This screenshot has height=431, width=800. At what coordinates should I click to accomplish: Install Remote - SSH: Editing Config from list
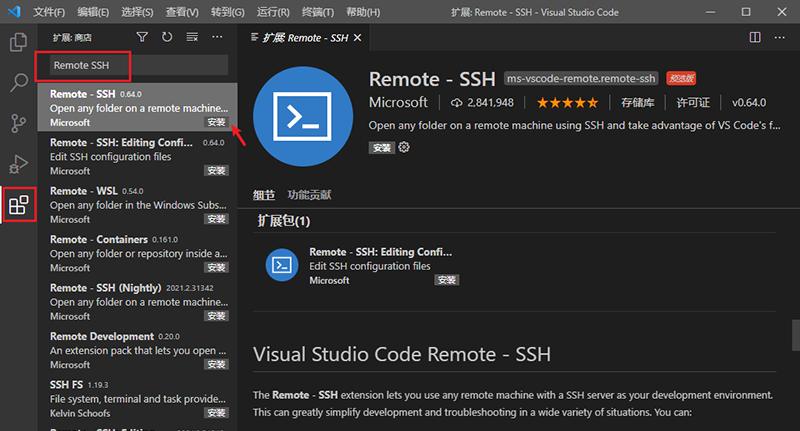(216, 171)
